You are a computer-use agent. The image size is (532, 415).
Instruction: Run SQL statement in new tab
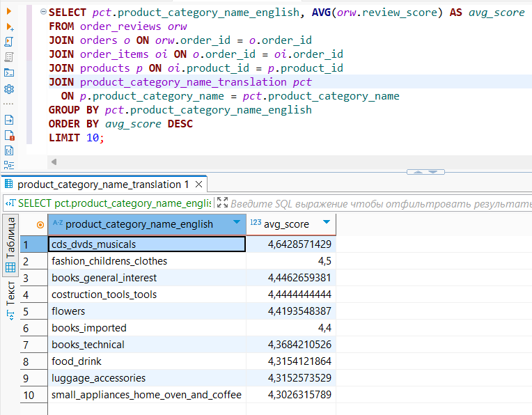pyautogui.click(x=9, y=26)
